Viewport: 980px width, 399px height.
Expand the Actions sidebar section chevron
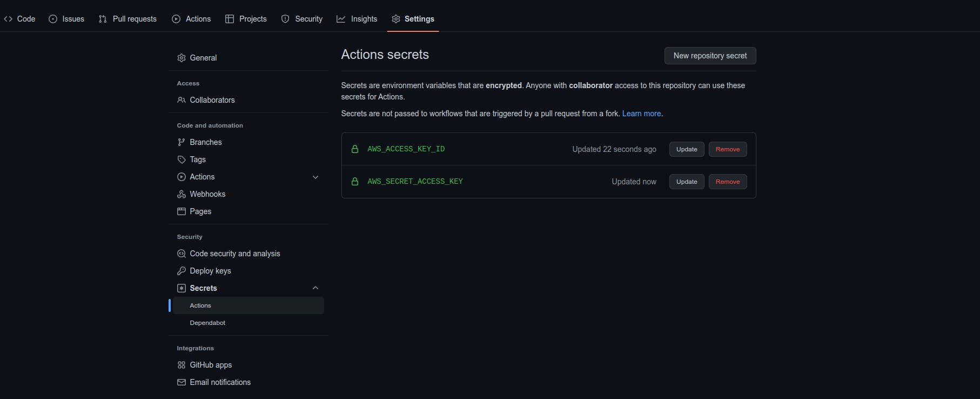coord(316,177)
